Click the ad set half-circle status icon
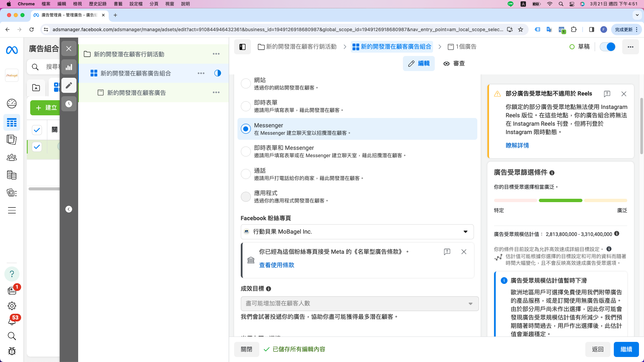The image size is (644, 362). point(218,73)
